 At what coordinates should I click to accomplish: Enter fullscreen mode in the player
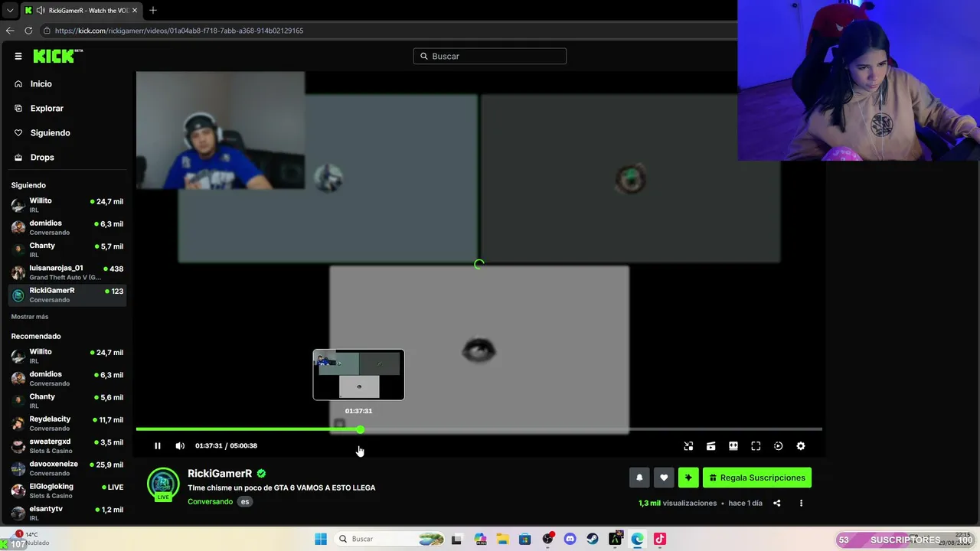756,446
